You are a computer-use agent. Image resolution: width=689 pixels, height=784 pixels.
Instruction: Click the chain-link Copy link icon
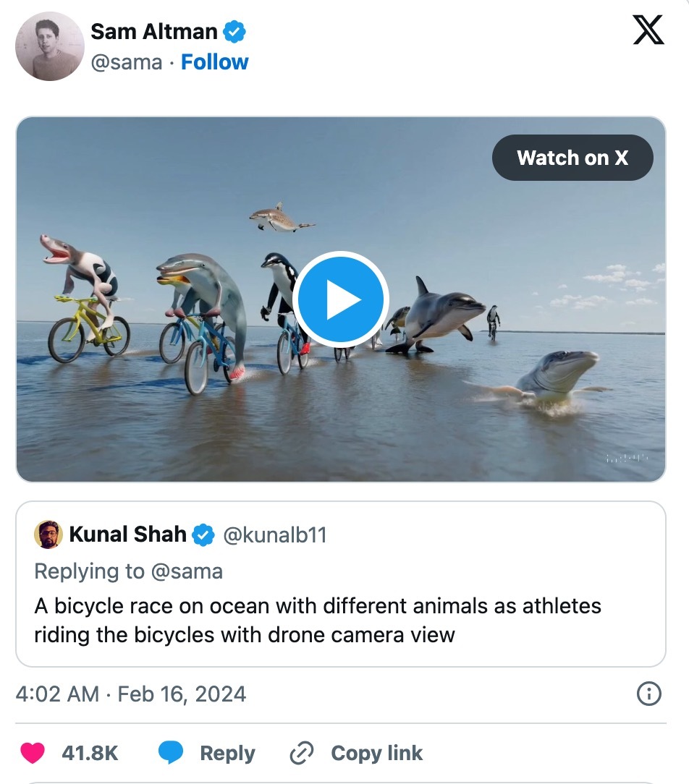click(x=300, y=754)
